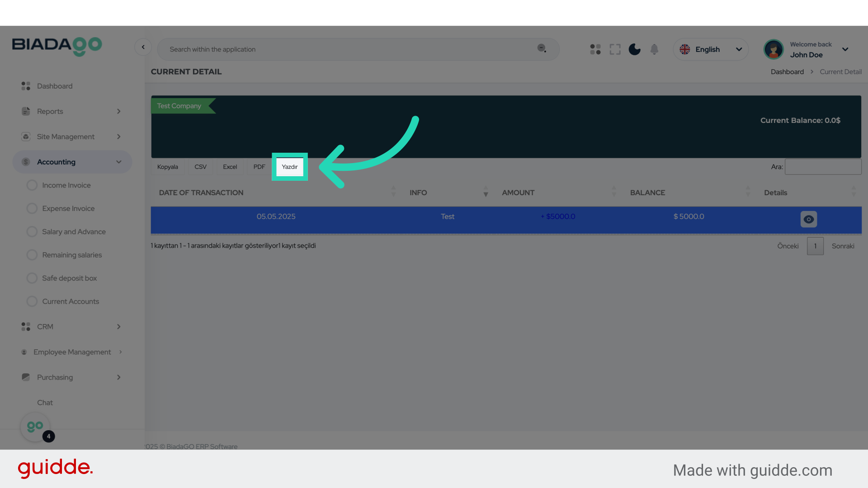
Task: Click the search magnifier icon
Action: coord(541,48)
